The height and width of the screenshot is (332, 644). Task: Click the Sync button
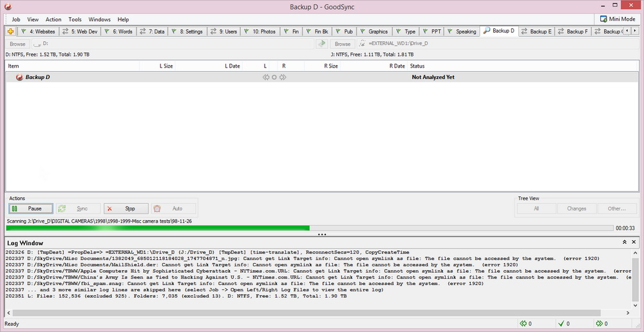[x=78, y=208]
